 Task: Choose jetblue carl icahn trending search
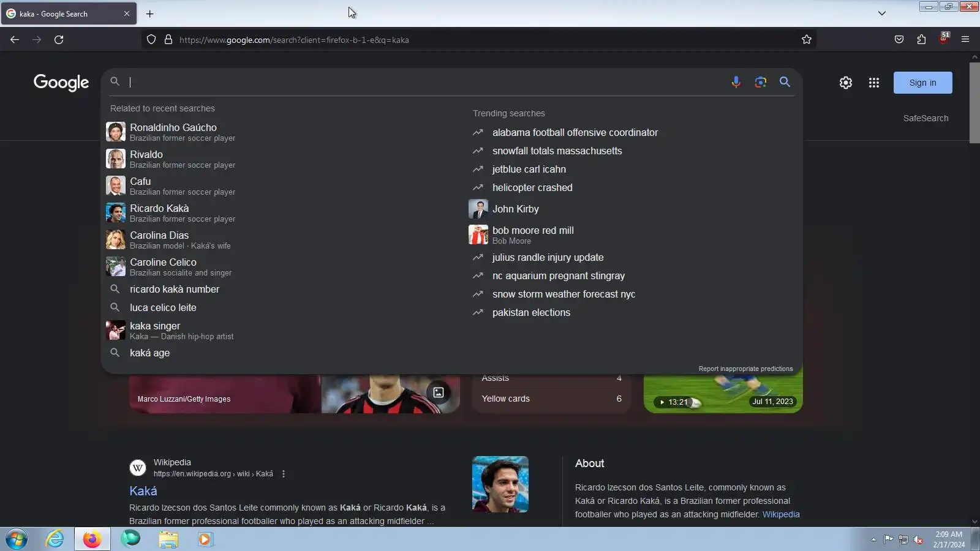631,169
